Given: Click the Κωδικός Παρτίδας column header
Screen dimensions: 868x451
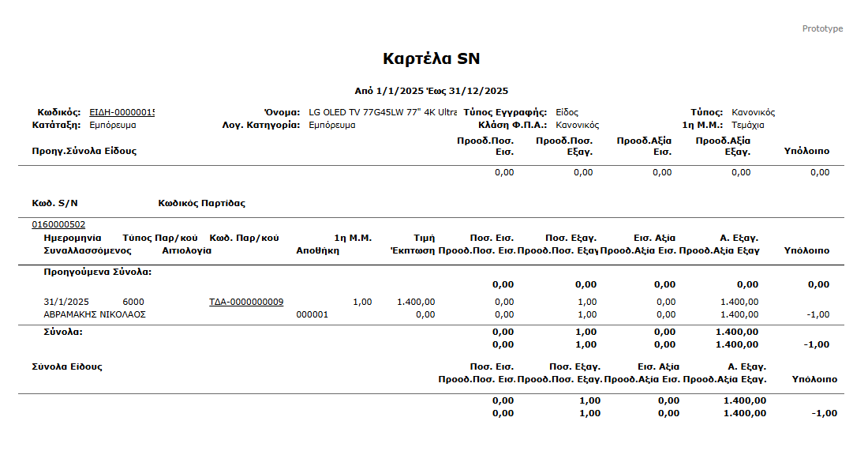Looking at the screenshot, I should point(201,203).
